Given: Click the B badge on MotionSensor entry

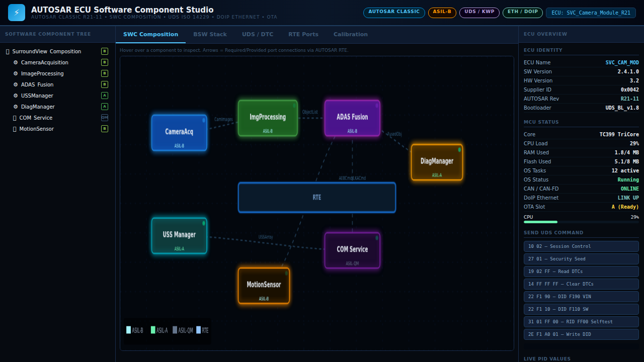Looking at the screenshot, I should tap(104, 129).
